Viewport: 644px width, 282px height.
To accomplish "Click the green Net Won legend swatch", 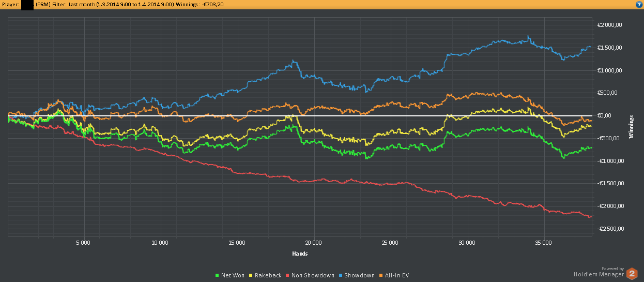I will [217, 275].
